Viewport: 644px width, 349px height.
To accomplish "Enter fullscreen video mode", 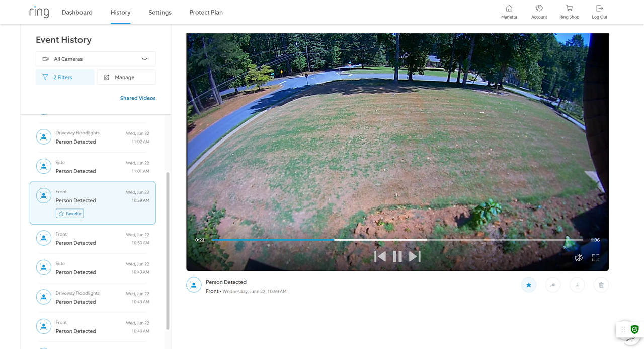I will [596, 258].
